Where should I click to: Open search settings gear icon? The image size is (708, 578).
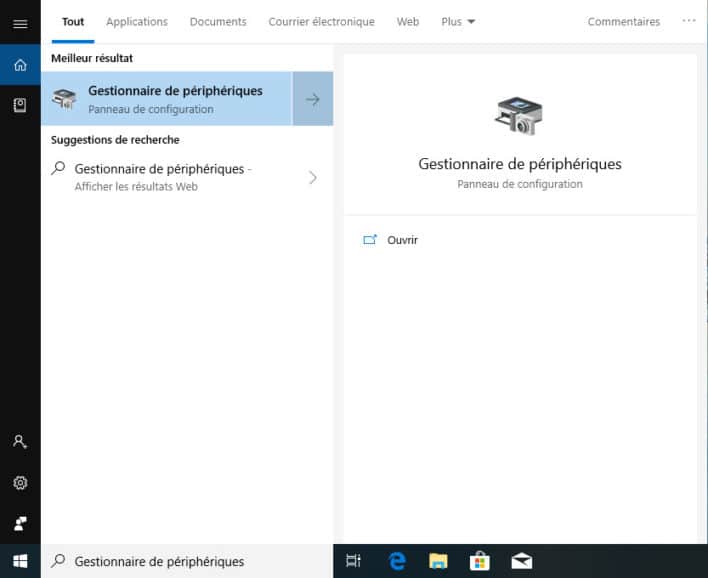(x=20, y=483)
